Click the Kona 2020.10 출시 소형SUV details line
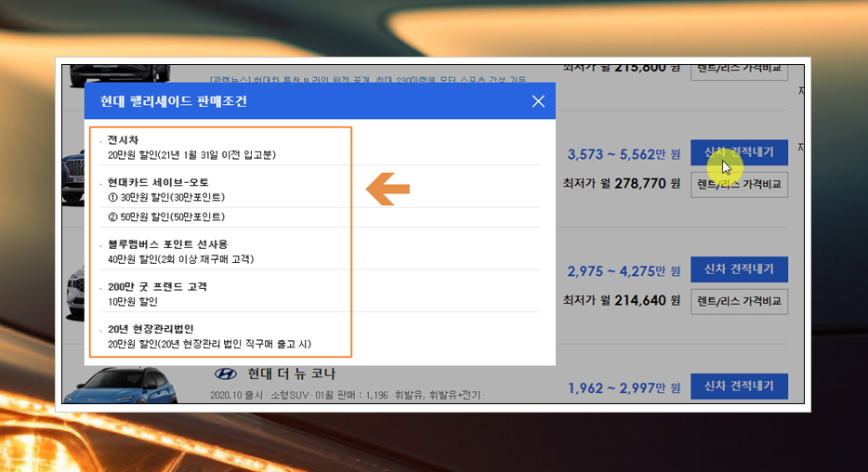The image size is (868, 472). click(x=347, y=395)
